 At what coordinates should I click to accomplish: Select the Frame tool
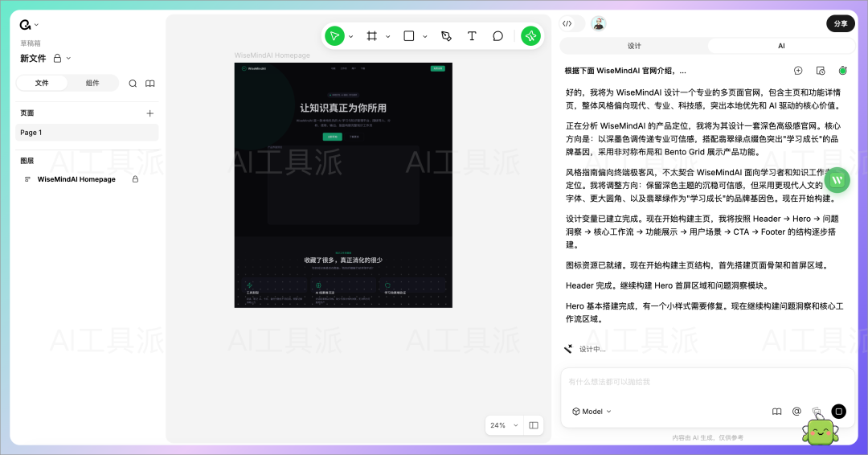[x=372, y=36]
